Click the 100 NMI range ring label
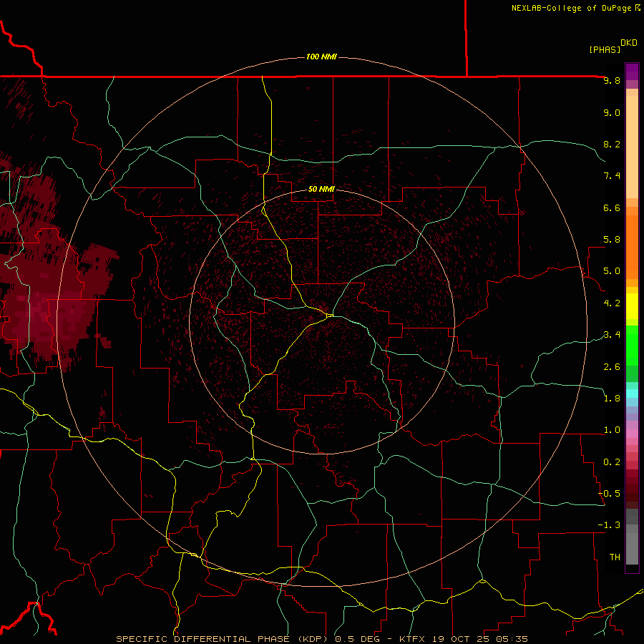644x644 pixels. [321, 57]
